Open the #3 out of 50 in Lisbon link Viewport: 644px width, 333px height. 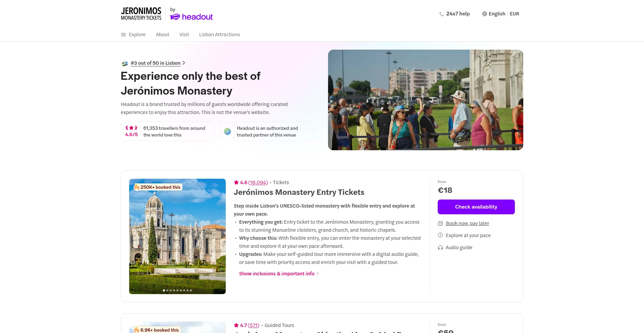tap(156, 63)
